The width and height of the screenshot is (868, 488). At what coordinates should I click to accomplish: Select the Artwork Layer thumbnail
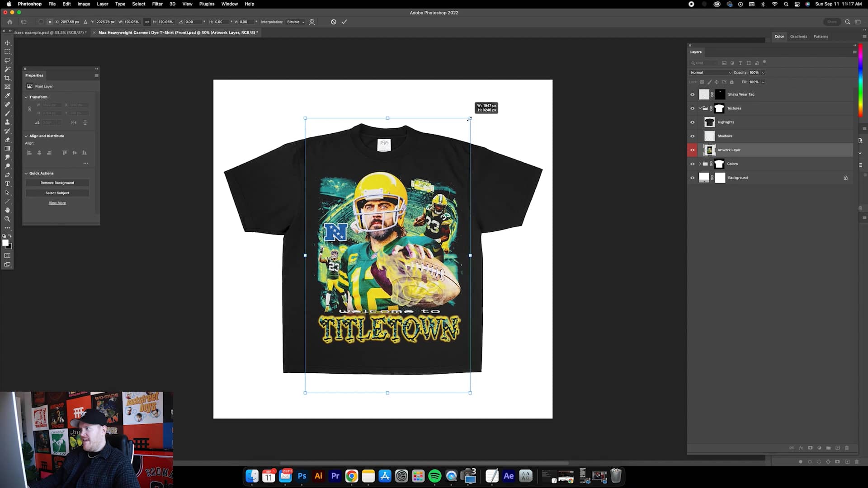pyautogui.click(x=709, y=150)
